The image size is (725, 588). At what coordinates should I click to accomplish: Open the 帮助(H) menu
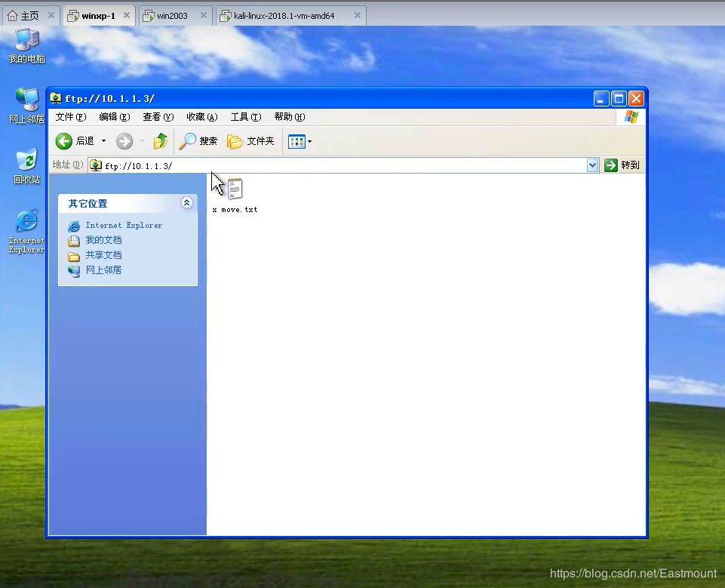[290, 117]
